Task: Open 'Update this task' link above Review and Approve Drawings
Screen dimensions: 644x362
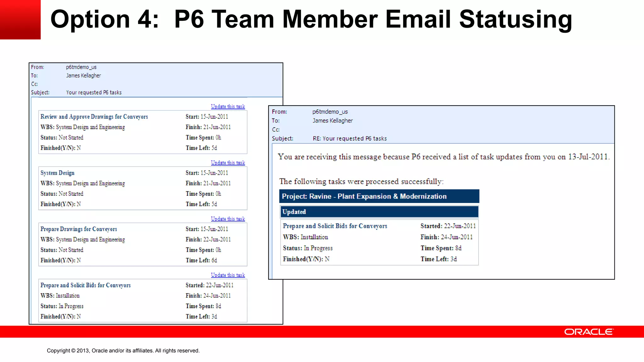Action: [228, 107]
